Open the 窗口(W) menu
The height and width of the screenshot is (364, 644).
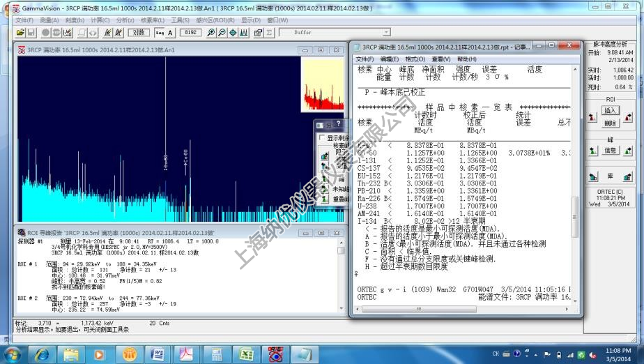click(x=277, y=20)
